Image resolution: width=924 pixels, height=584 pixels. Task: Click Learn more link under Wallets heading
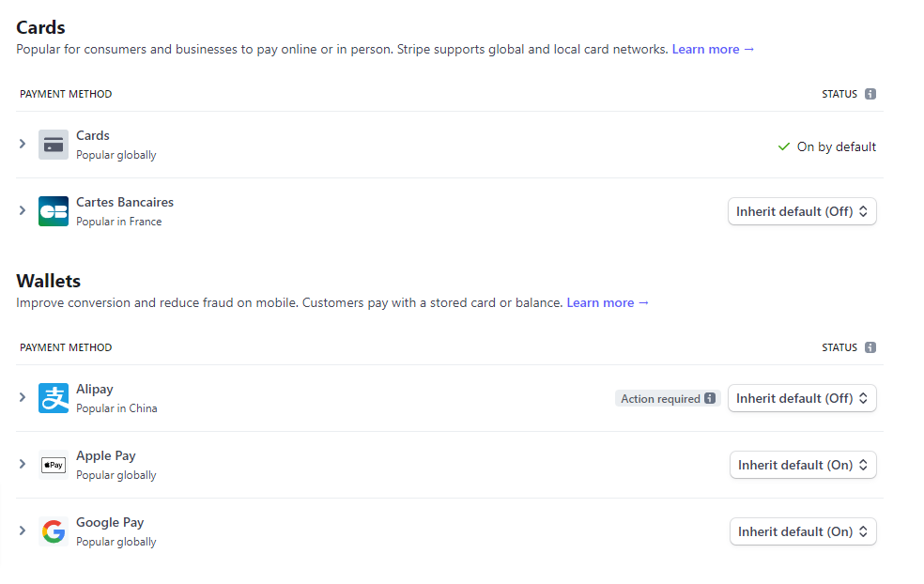click(x=608, y=302)
